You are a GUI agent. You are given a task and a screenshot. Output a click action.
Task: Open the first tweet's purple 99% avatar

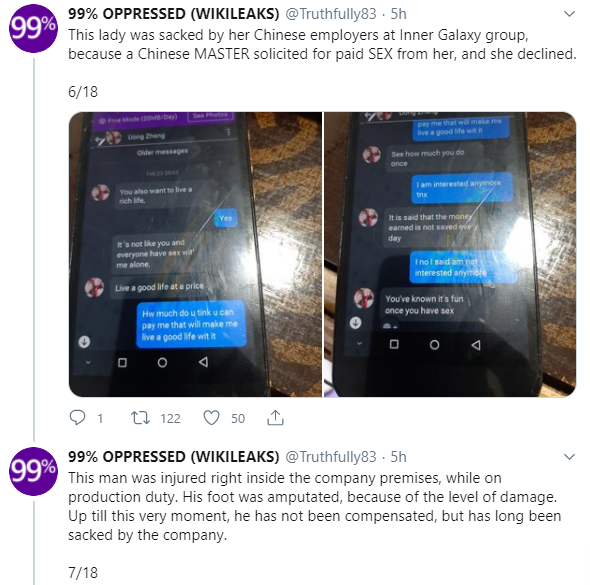click(x=33, y=29)
